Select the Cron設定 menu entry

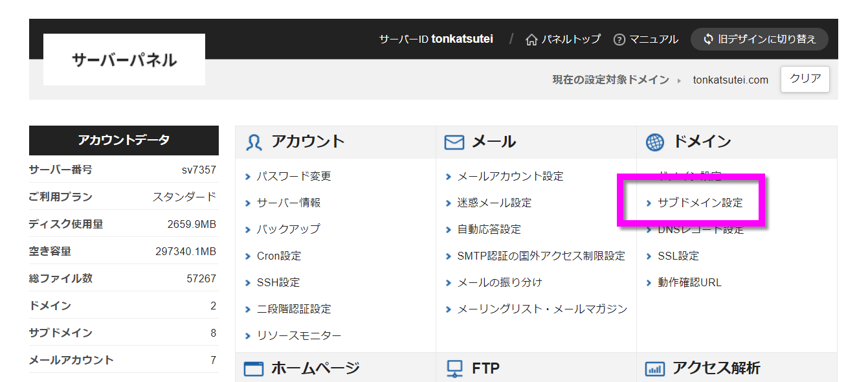coord(279,256)
